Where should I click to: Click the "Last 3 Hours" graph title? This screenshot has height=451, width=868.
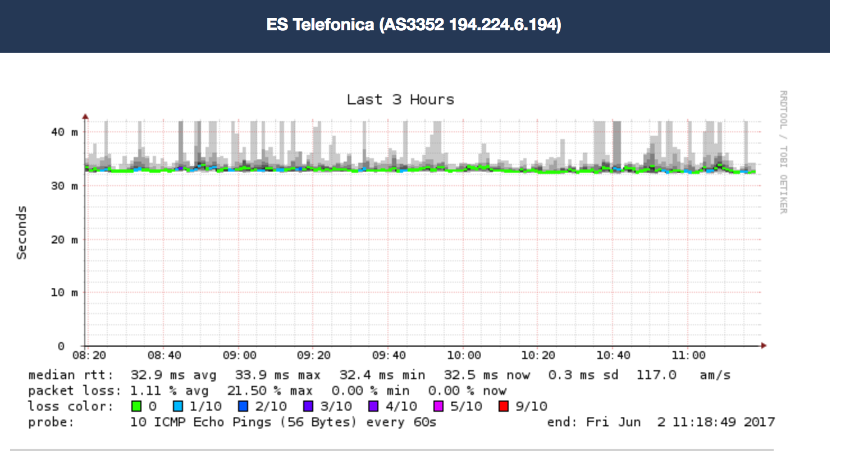pos(400,100)
